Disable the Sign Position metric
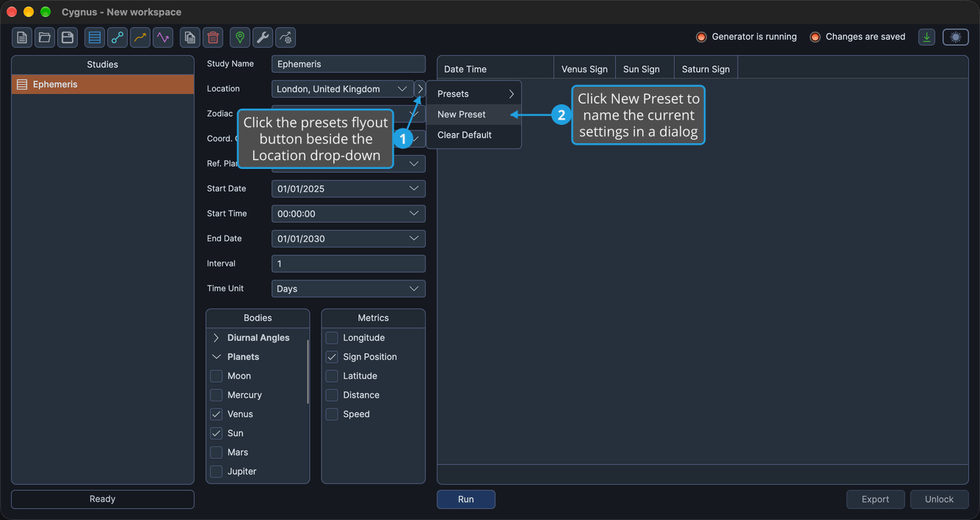This screenshot has height=520, width=980. click(332, 357)
